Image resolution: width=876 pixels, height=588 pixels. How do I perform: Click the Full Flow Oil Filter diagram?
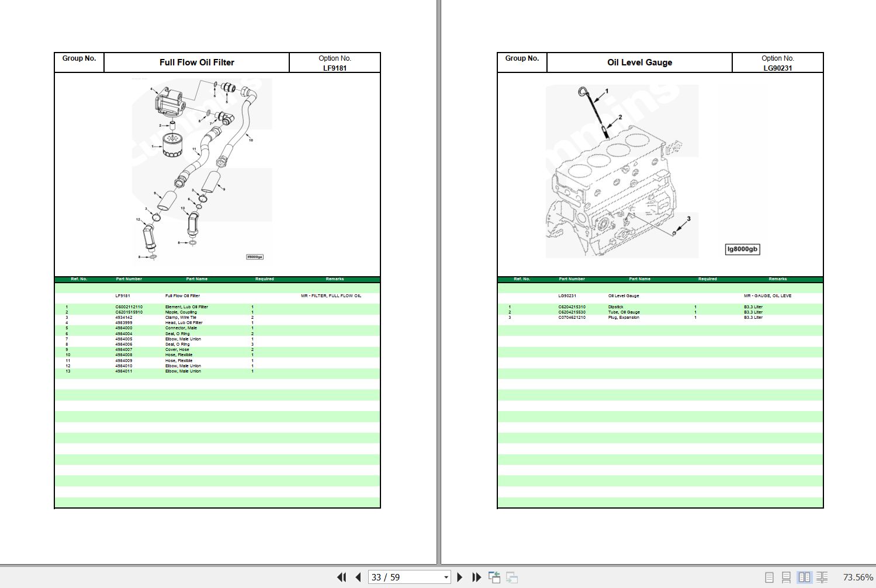coord(202,169)
